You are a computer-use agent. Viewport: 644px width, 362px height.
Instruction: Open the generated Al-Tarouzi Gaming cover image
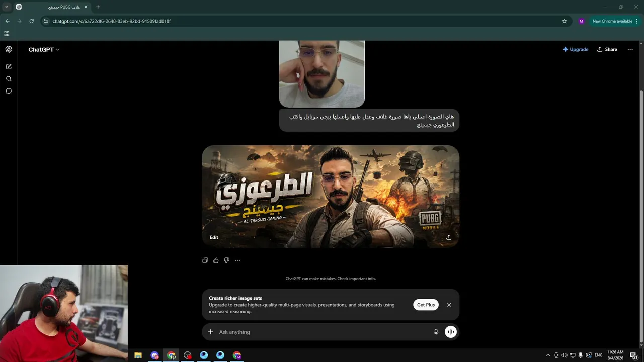(331, 197)
